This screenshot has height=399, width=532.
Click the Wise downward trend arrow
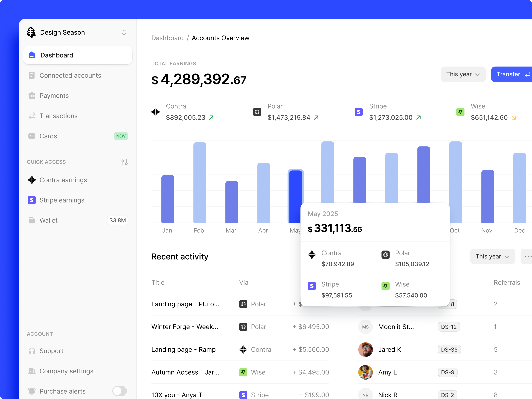(x=514, y=118)
